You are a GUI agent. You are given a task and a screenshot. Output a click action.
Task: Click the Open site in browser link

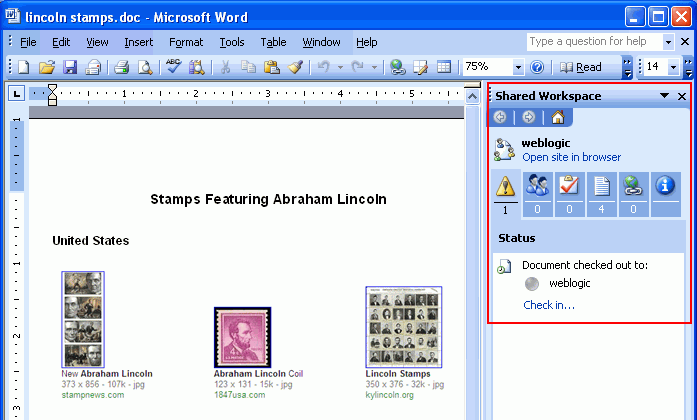coord(572,157)
